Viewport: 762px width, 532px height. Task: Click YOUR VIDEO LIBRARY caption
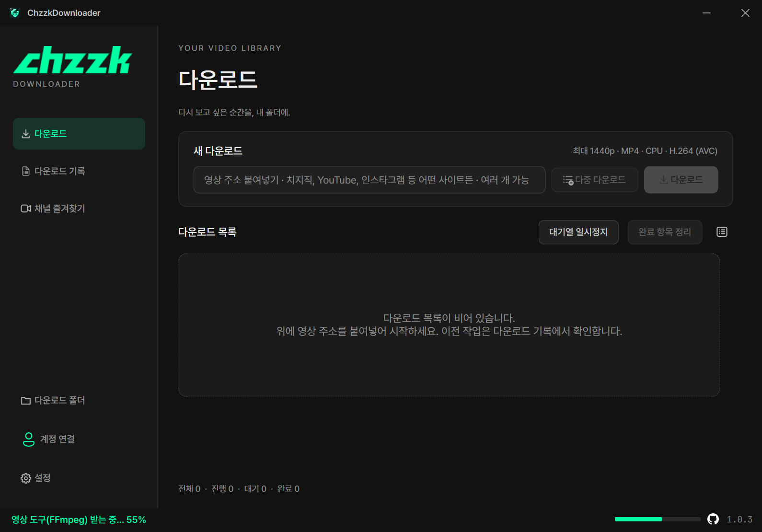[x=230, y=48]
